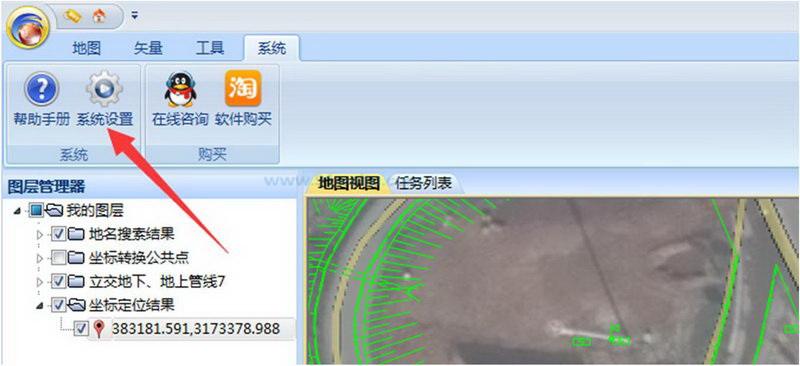
Task: Click the yellow tag quick access icon
Action: coord(73,16)
